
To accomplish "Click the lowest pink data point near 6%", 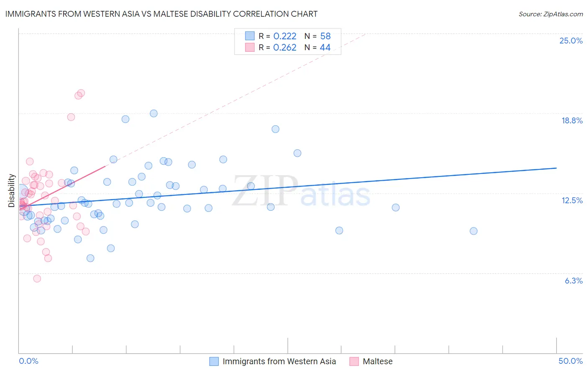I will tap(37, 278).
